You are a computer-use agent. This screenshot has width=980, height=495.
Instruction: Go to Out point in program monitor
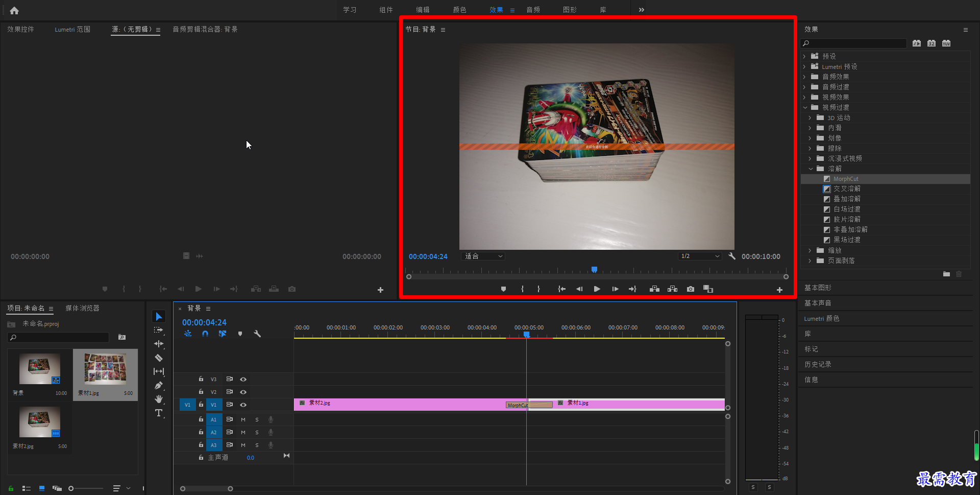click(632, 289)
